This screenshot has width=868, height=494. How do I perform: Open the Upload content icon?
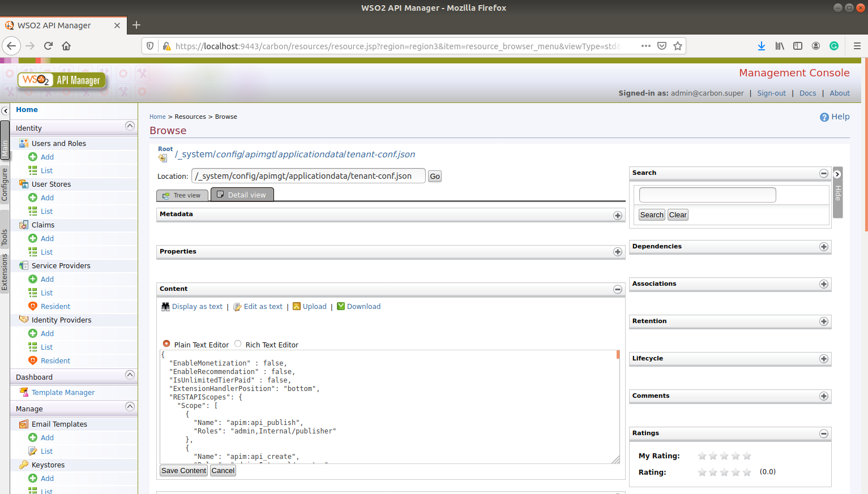tap(297, 306)
